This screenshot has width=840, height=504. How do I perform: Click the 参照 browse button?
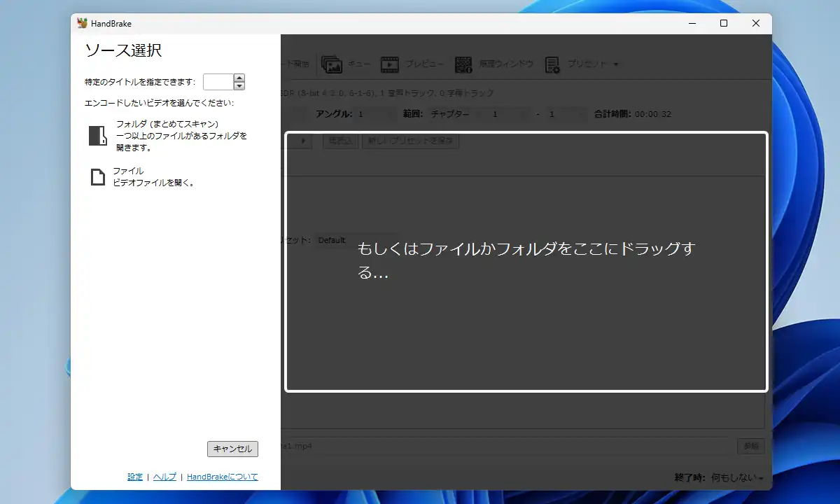(750, 446)
